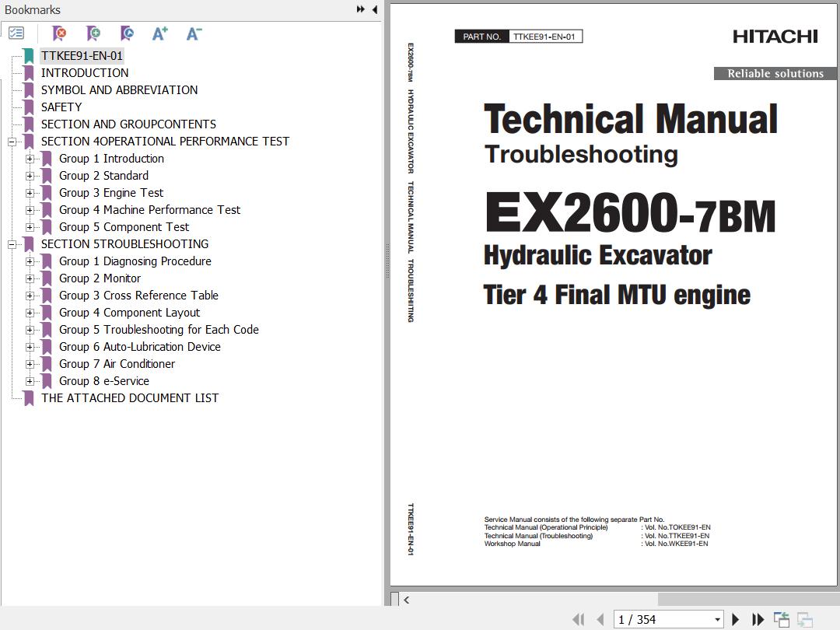The width and height of the screenshot is (840, 630).
Task: Click the EX2600-7BM model heading
Action: tap(630, 213)
